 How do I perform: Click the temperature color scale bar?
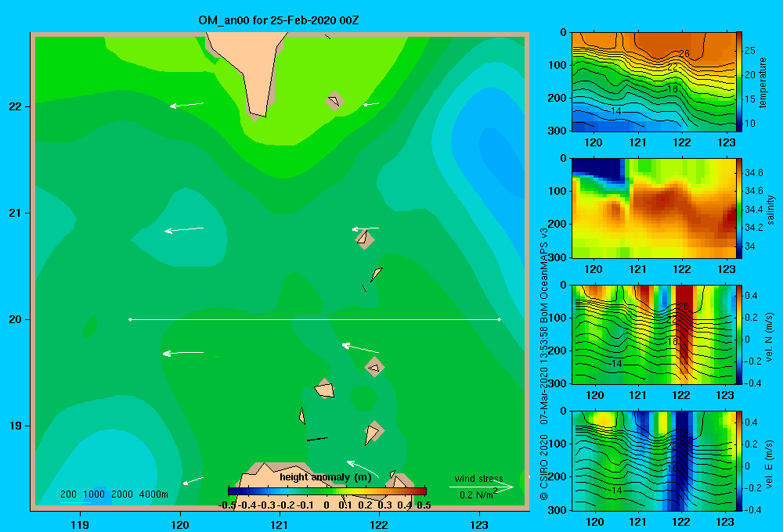click(739, 82)
